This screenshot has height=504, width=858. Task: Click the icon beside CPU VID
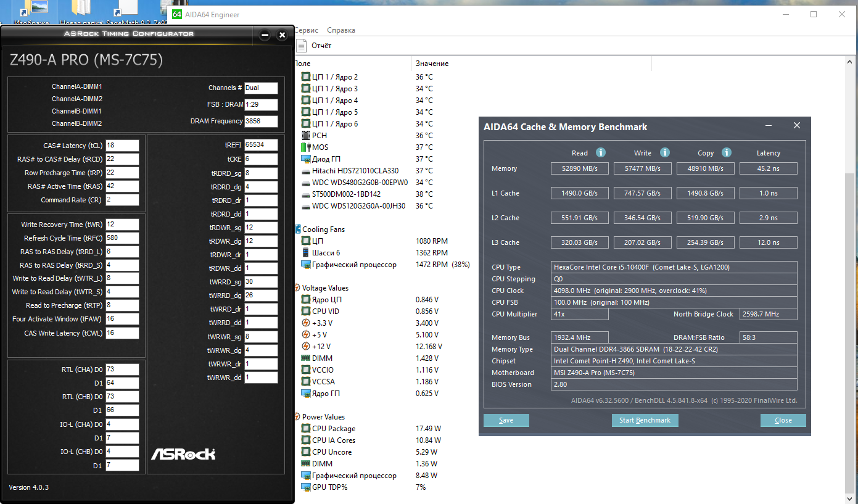(x=306, y=312)
